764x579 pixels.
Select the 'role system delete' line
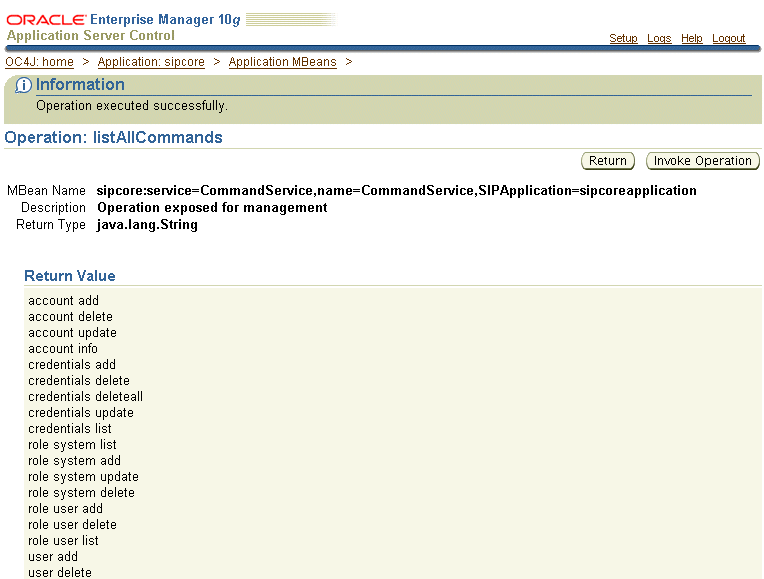pos(81,493)
